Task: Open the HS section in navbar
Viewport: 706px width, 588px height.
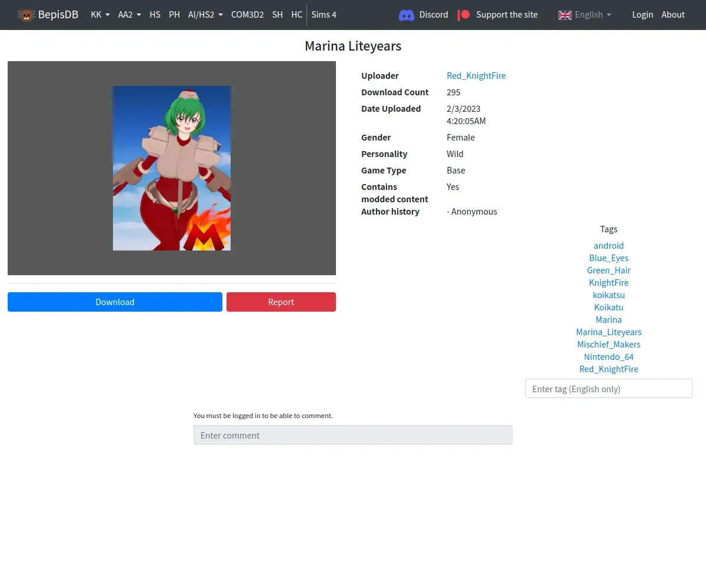Action: pos(155,15)
